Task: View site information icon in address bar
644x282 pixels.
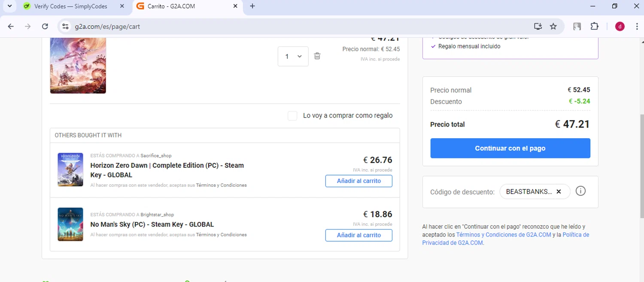Action: (65, 27)
